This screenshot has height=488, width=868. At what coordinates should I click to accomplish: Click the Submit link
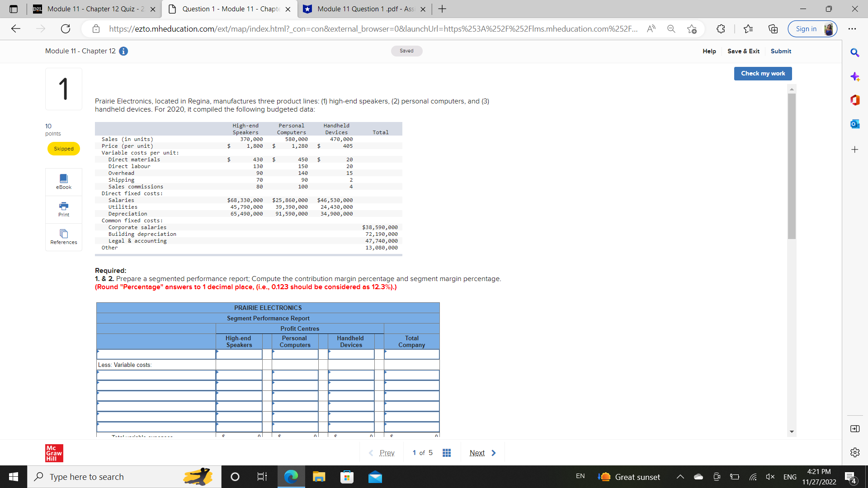(x=781, y=51)
